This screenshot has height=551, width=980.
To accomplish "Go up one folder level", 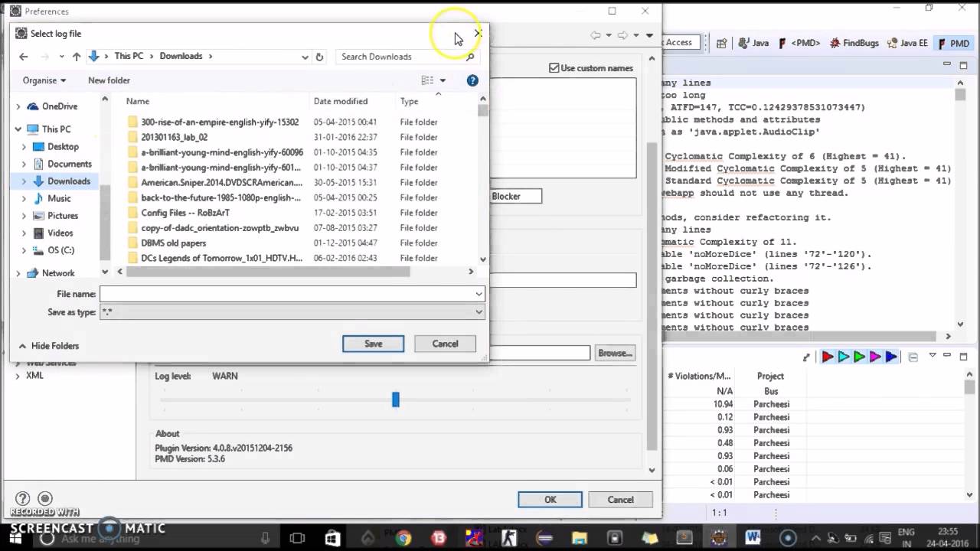I will pos(77,57).
